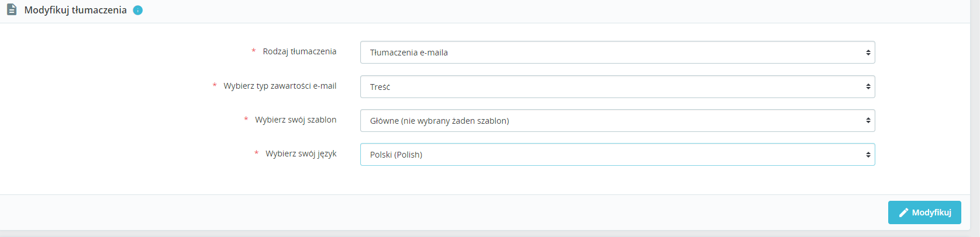Image resolution: width=980 pixels, height=237 pixels.
Task: Click the pencil icon on Modyfikuj button
Action: pos(903,212)
